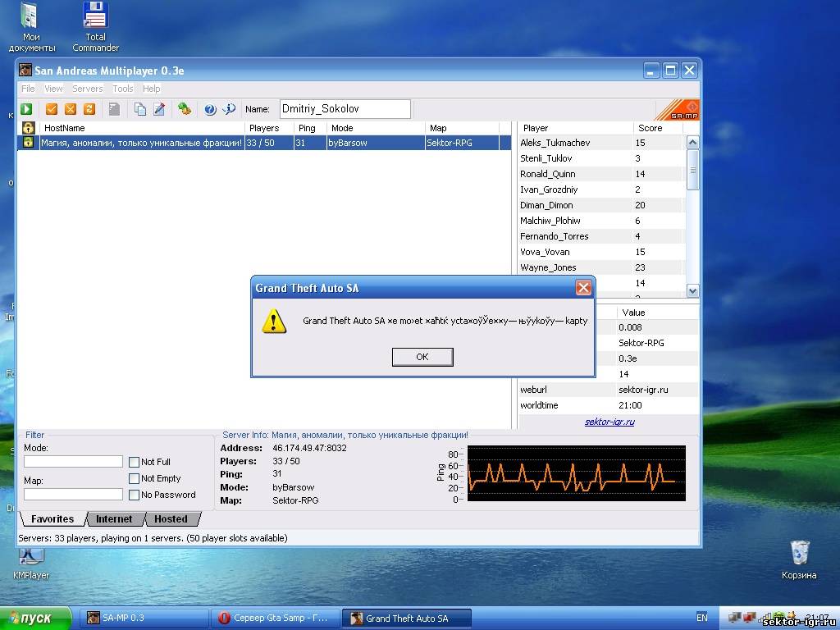Switch to the Hosted tab
Screen dimensions: 840x630
[x=171, y=519]
